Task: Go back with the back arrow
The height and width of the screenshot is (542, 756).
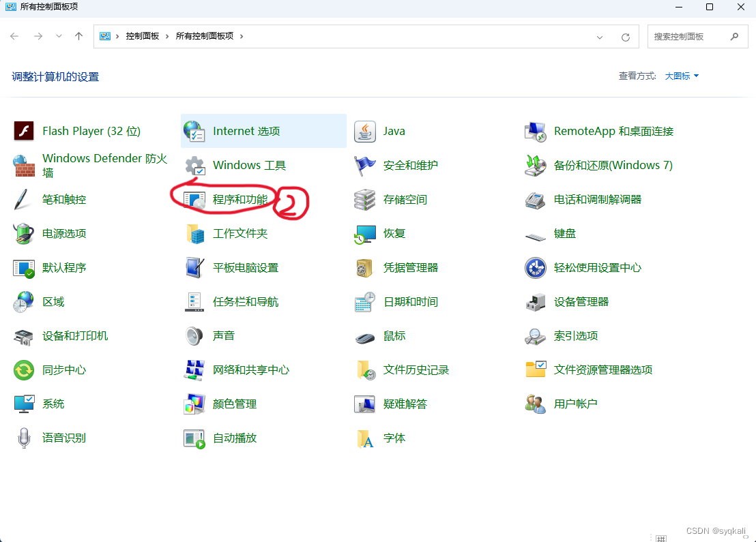Action: coord(14,36)
